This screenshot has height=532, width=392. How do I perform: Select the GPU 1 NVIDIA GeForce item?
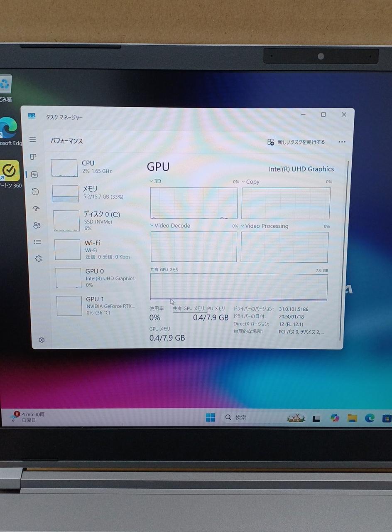coord(95,305)
